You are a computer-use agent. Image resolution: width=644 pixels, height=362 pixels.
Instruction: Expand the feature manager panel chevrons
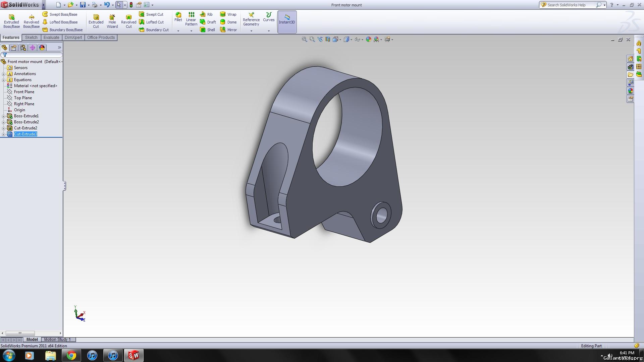click(x=59, y=48)
